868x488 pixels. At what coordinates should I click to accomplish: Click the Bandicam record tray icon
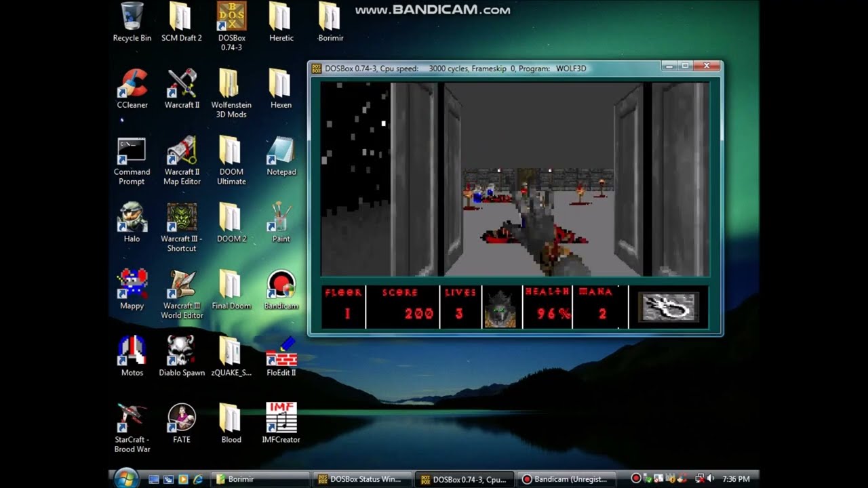[x=636, y=479]
